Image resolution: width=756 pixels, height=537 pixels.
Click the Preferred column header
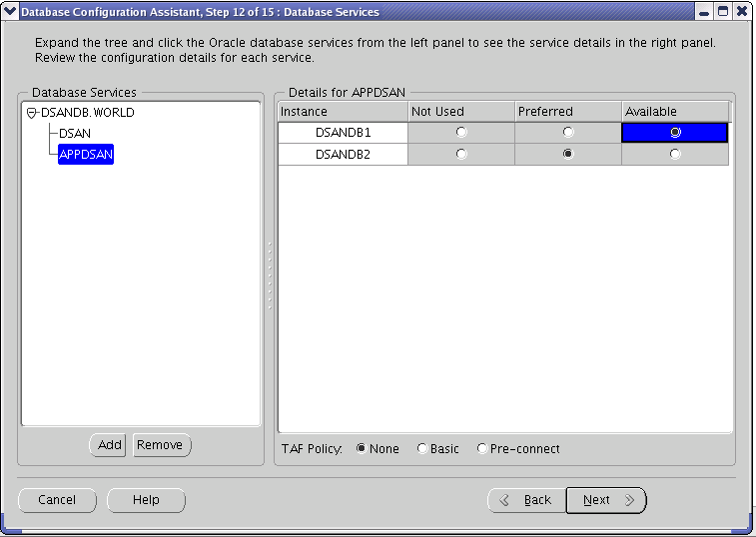[x=568, y=112]
